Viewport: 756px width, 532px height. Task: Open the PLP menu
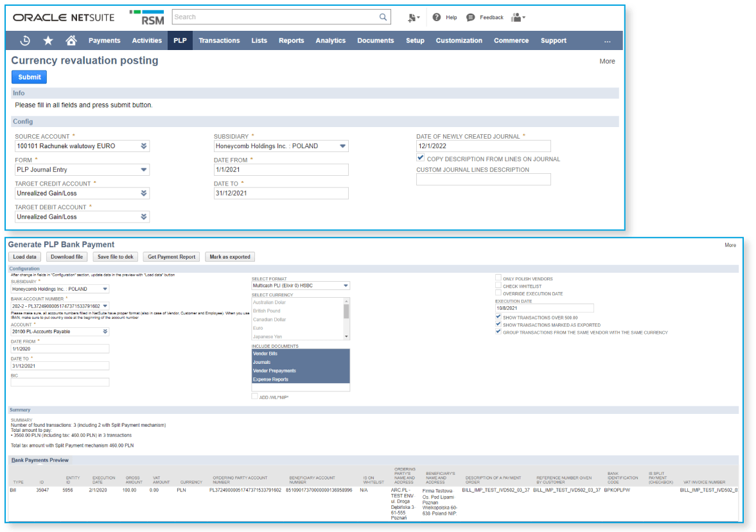point(180,41)
